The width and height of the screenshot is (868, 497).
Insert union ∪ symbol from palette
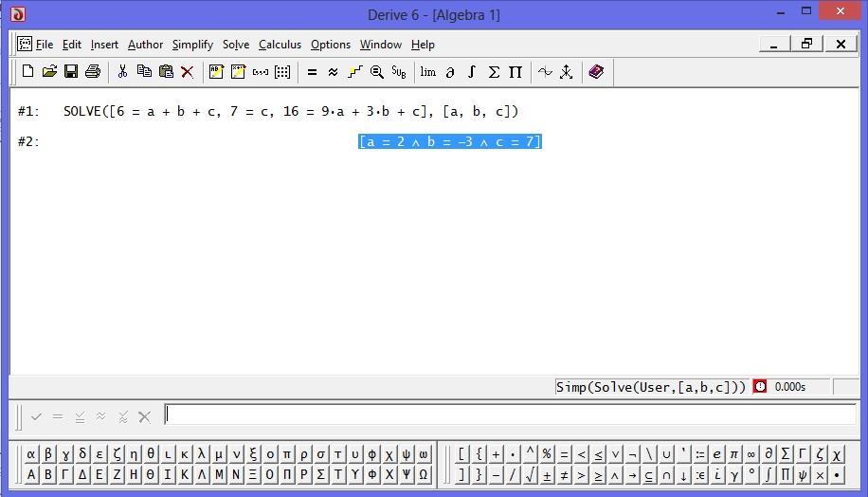click(666, 454)
